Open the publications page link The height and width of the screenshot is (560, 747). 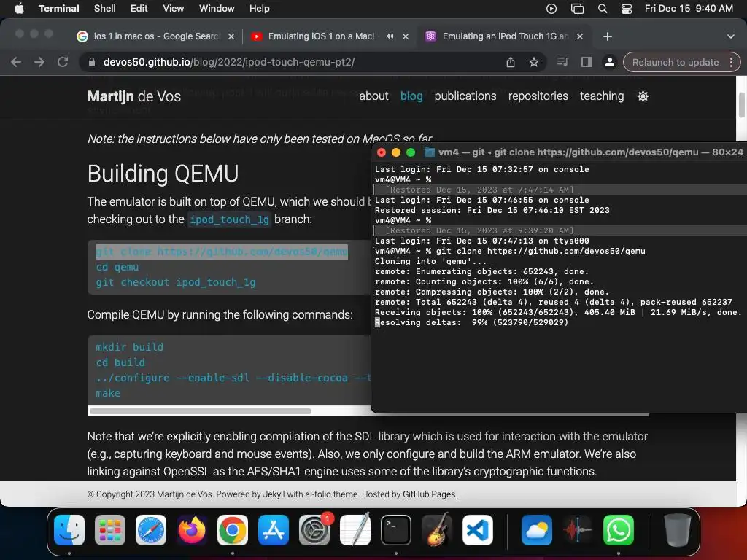(x=465, y=96)
